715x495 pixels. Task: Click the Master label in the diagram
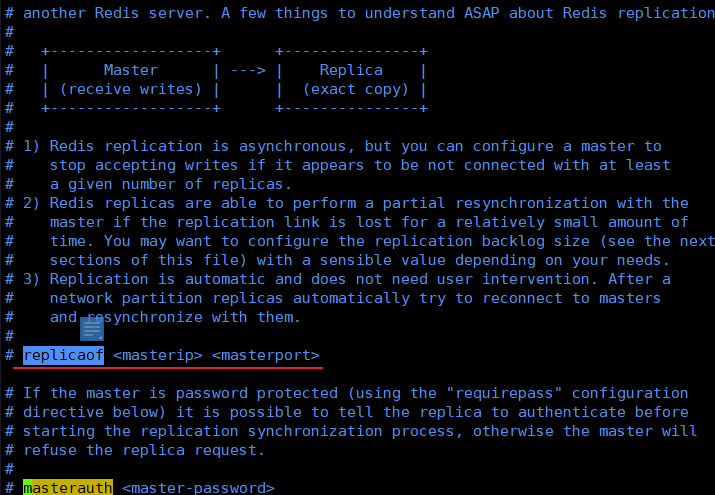click(x=130, y=70)
